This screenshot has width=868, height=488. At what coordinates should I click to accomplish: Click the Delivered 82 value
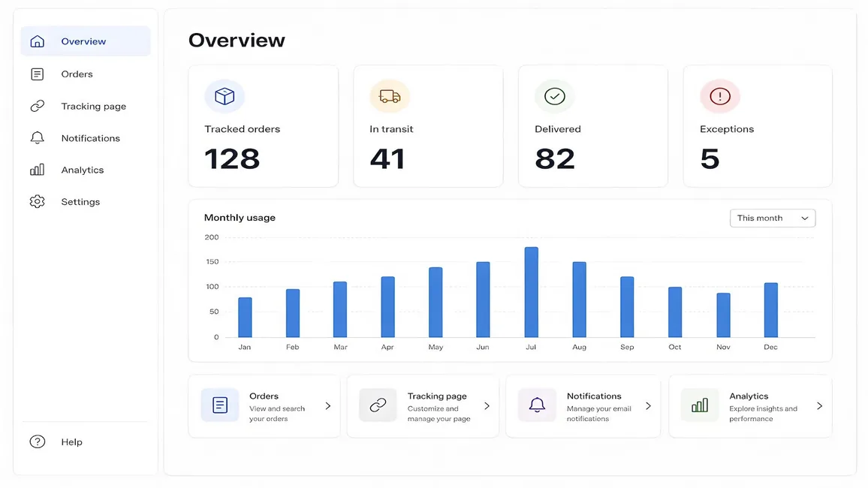click(555, 159)
